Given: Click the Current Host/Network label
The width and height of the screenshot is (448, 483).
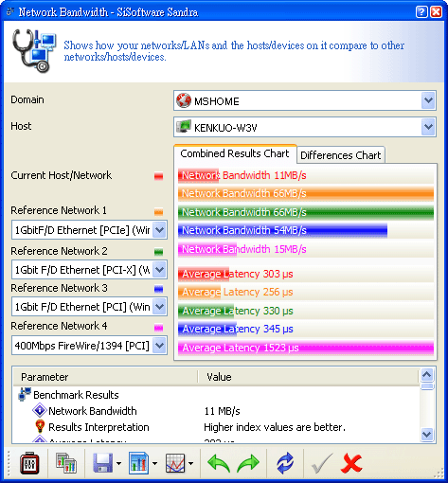Looking at the screenshot, I should click(x=62, y=175).
